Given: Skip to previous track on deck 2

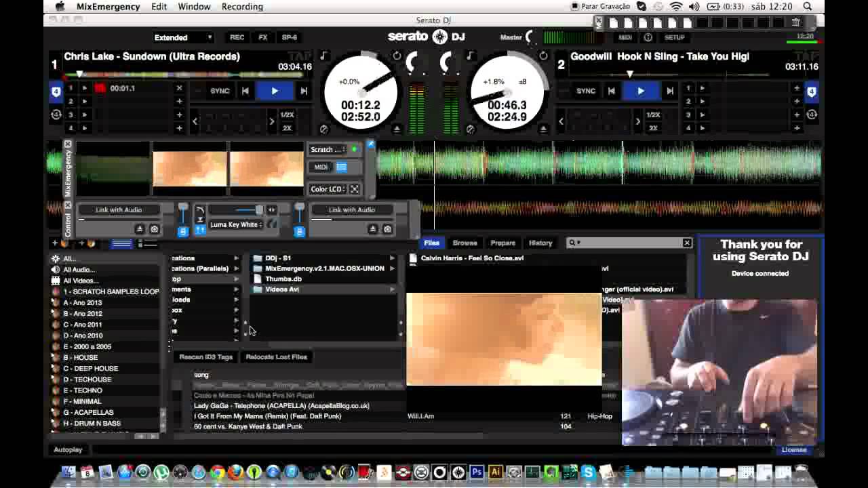Looking at the screenshot, I should 611,91.
